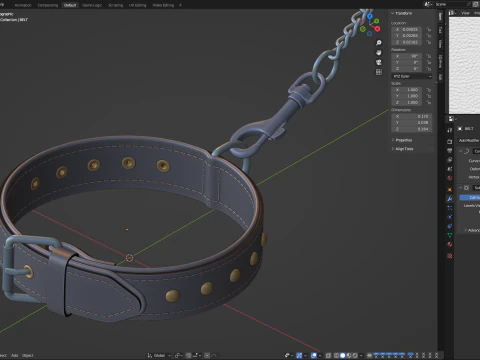This screenshot has width=480, height=360.
Task: Collapse the Subdivision modifier panel
Action: click(461, 188)
